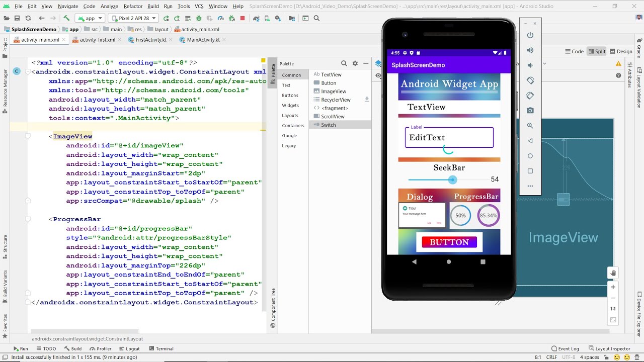Open the Project tool window sidebar

pyautogui.click(x=5, y=45)
